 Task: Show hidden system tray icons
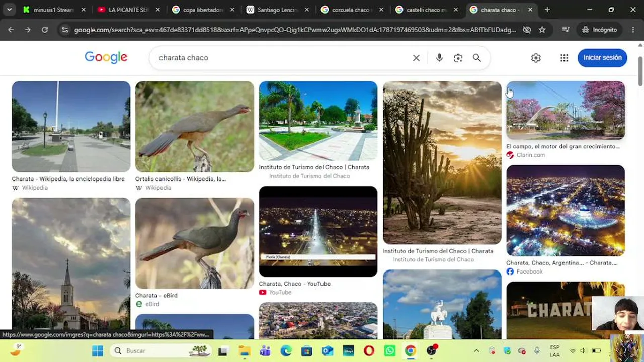476,351
